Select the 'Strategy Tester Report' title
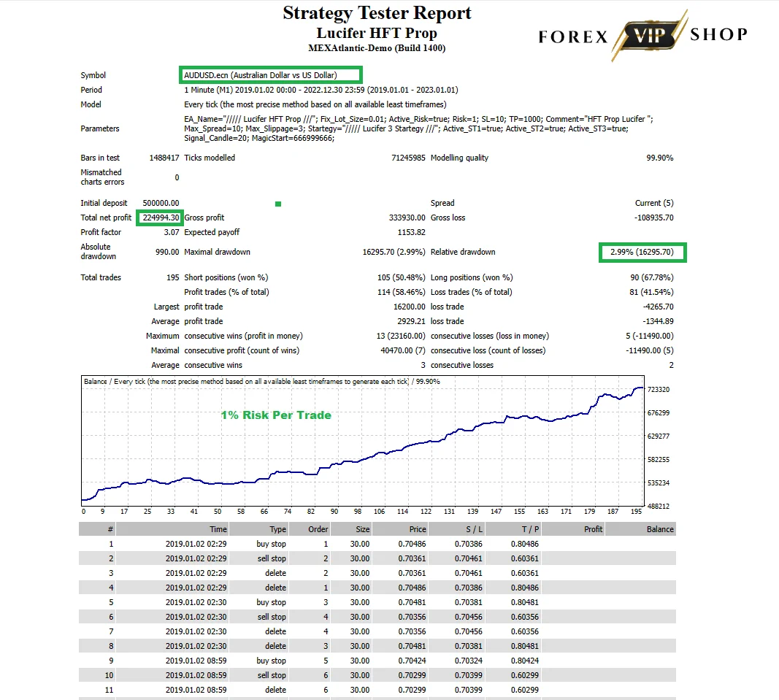Image resolution: width=779 pixels, height=700 pixels. click(377, 13)
